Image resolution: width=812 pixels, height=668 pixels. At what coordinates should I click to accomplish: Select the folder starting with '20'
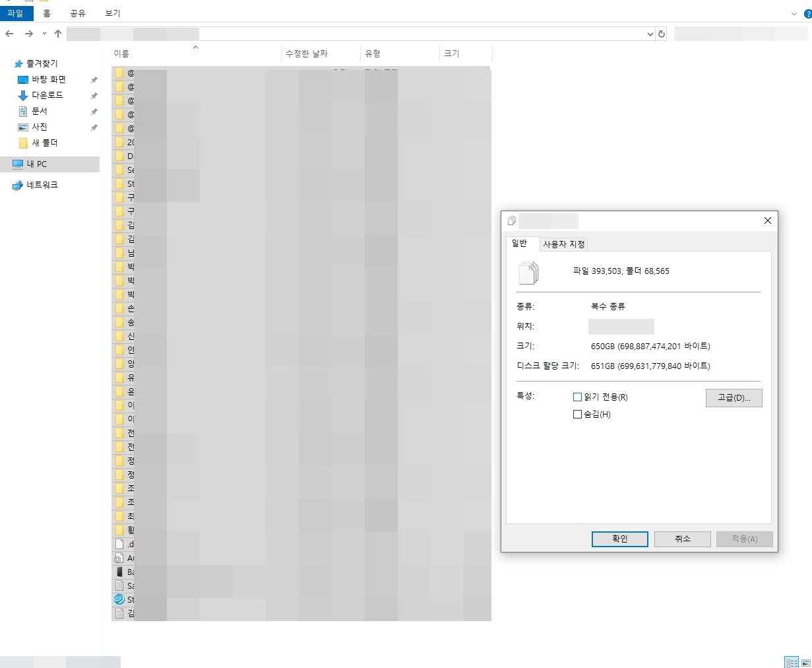tap(124, 142)
